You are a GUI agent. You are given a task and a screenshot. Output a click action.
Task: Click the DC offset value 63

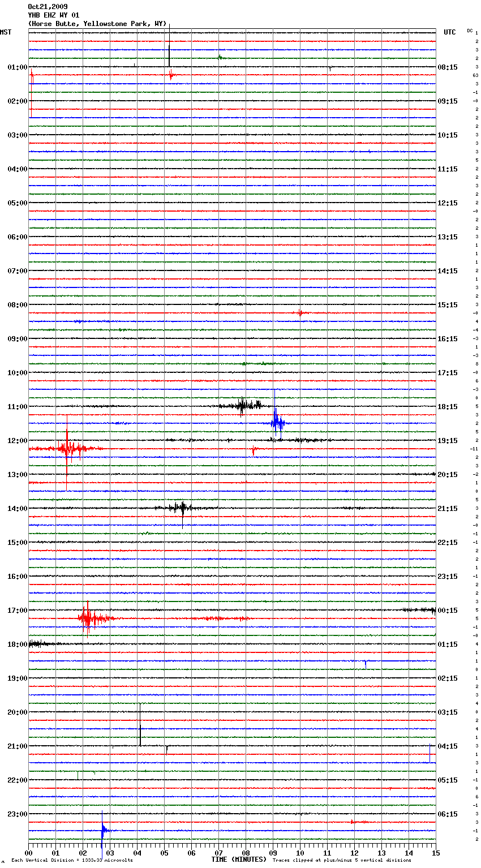[x=476, y=75]
